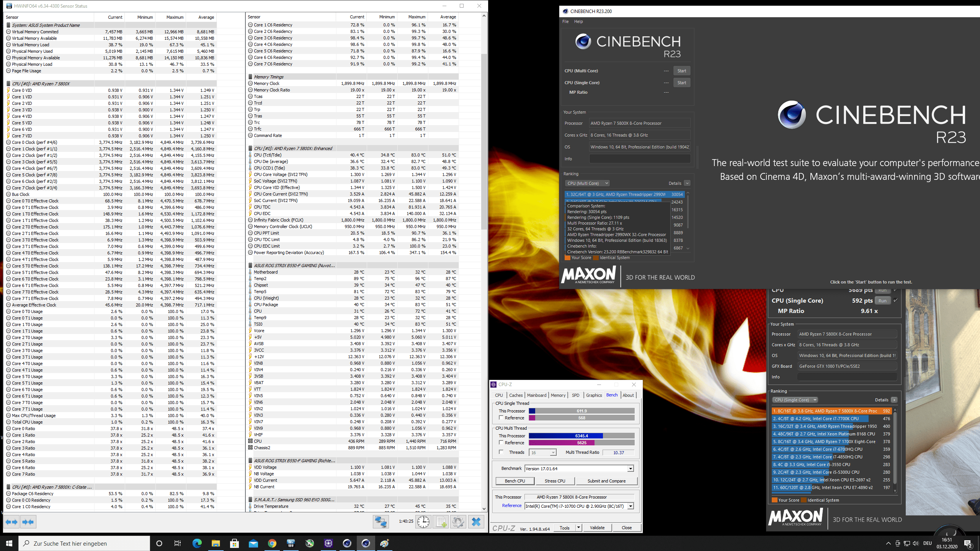
Task: Open Task View on taskbar
Action: pyautogui.click(x=178, y=543)
